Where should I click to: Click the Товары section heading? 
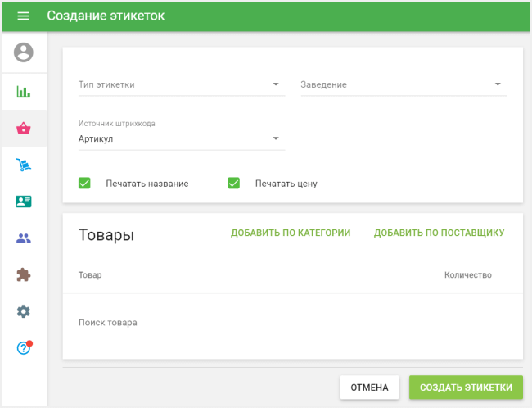(106, 235)
